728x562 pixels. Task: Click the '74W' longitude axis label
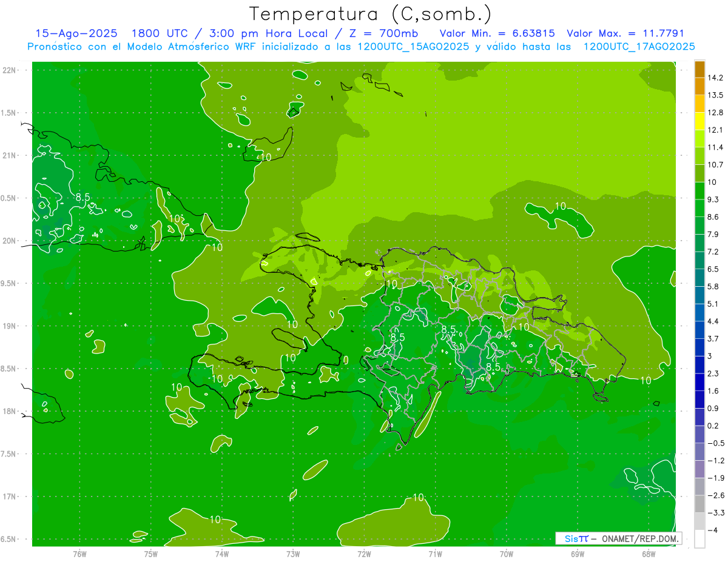tap(222, 554)
